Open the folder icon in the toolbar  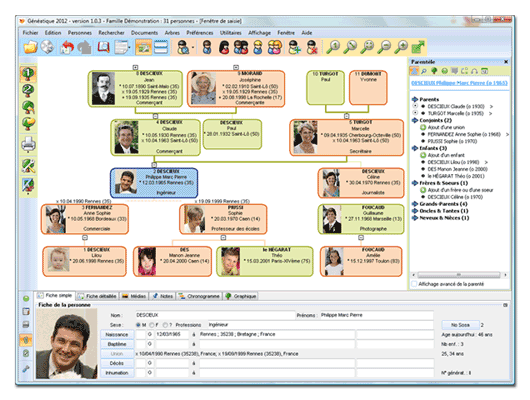click(30, 47)
